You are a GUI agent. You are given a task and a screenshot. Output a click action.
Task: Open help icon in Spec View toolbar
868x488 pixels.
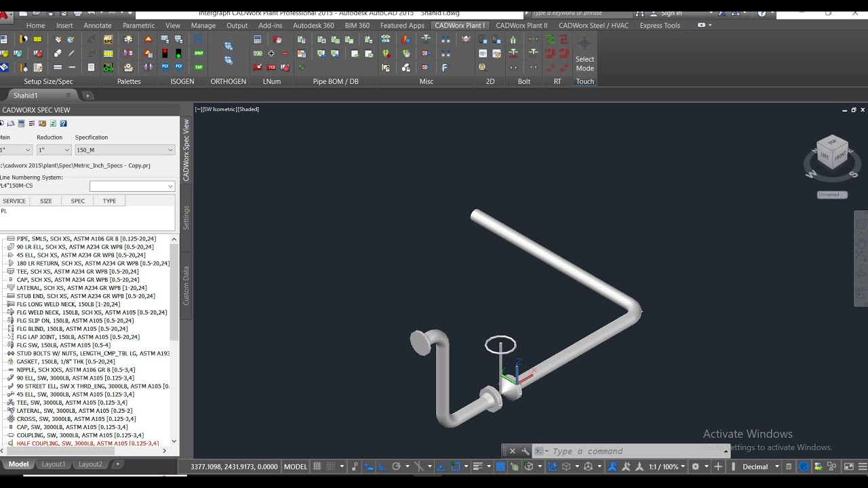(x=63, y=123)
